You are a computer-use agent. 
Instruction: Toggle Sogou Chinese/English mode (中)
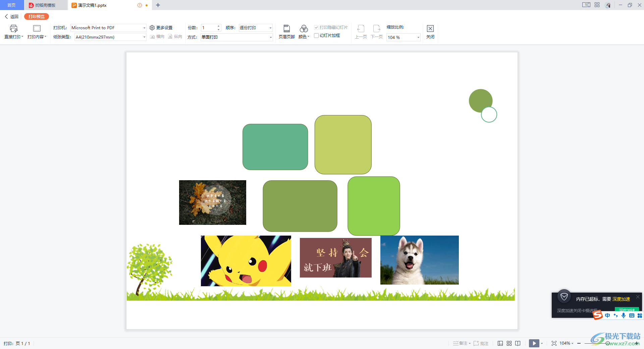click(x=607, y=315)
